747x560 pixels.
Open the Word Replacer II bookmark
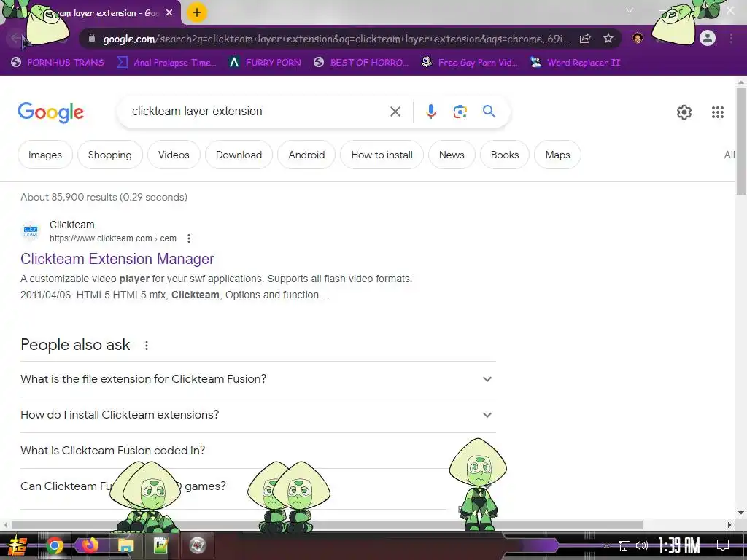coord(575,63)
